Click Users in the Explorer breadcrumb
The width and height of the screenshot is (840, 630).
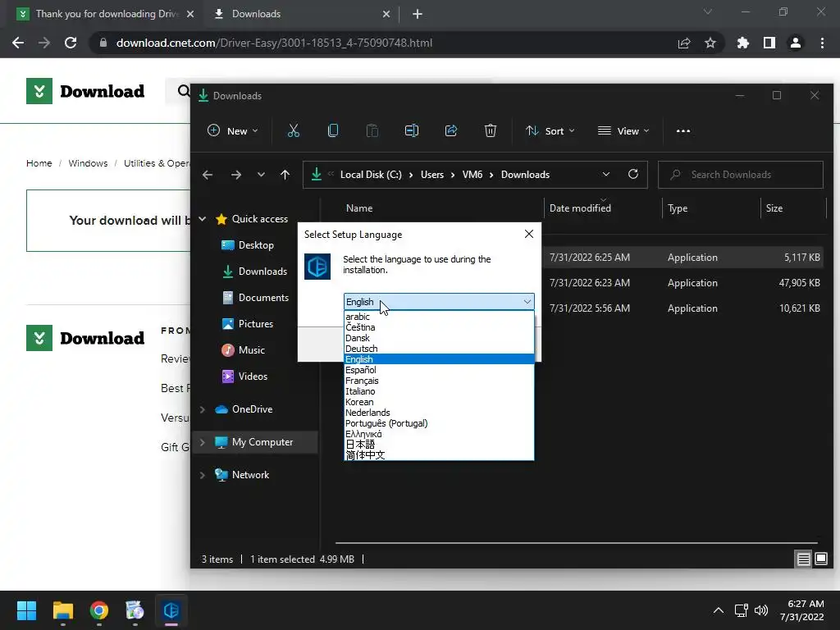click(x=432, y=175)
